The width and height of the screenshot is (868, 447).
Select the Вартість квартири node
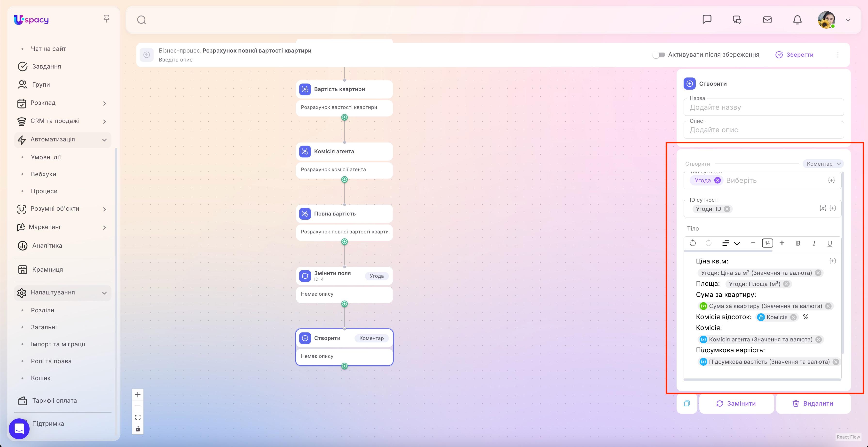(344, 89)
